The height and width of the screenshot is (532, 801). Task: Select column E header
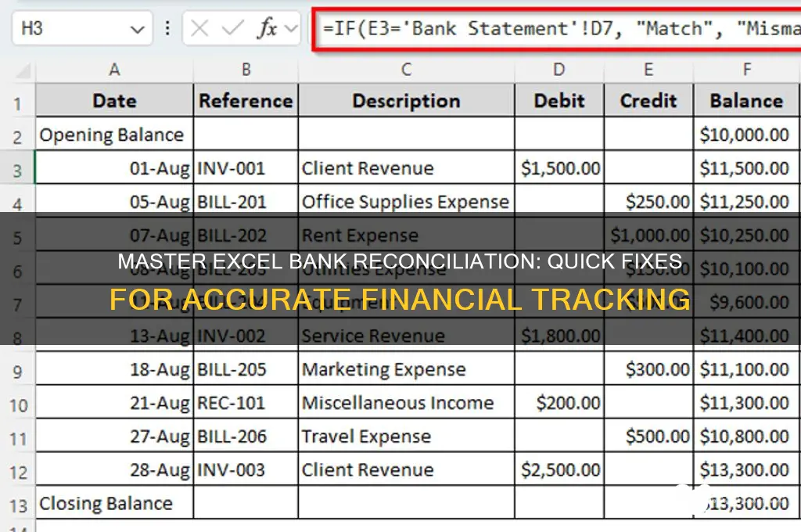(x=648, y=70)
